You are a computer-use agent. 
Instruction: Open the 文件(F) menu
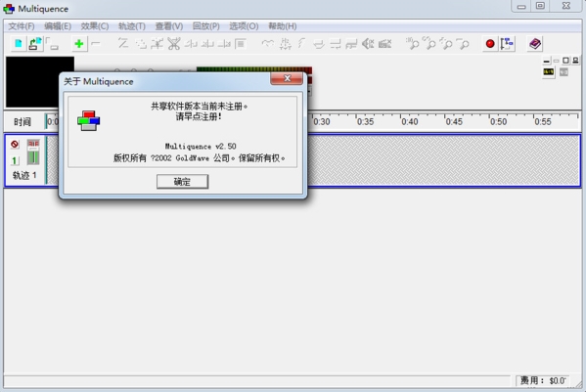[22, 26]
